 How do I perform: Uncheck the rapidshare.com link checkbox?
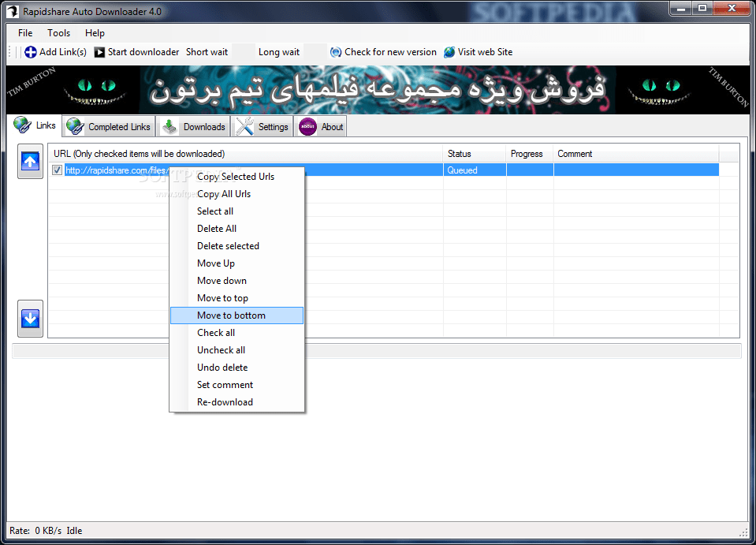pyautogui.click(x=57, y=170)
